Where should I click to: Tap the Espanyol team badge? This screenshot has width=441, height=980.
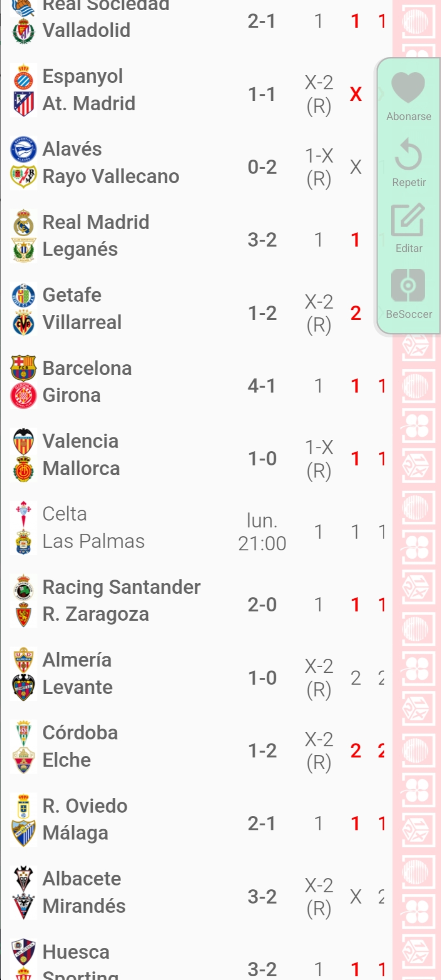23,77
